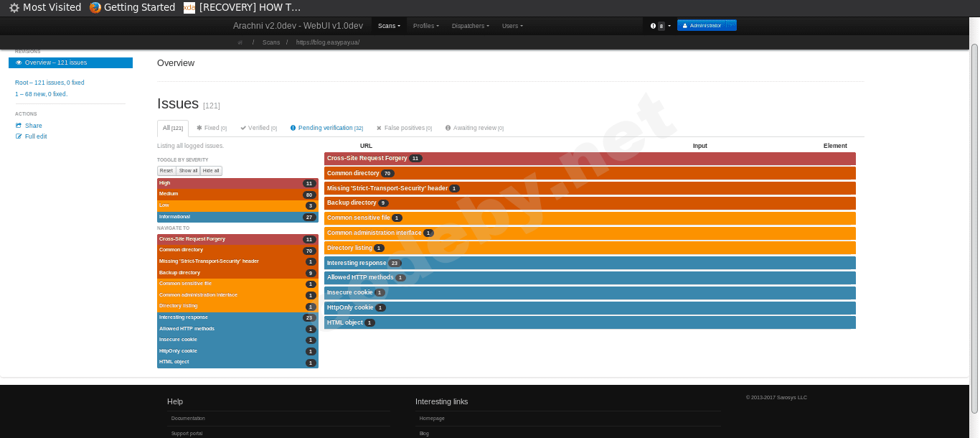Open the Users dropdown menu

[512, 26]
